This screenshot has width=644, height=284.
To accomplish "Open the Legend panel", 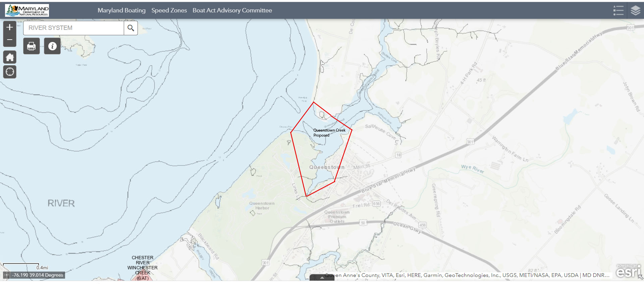I will click(x=618, y=10).
